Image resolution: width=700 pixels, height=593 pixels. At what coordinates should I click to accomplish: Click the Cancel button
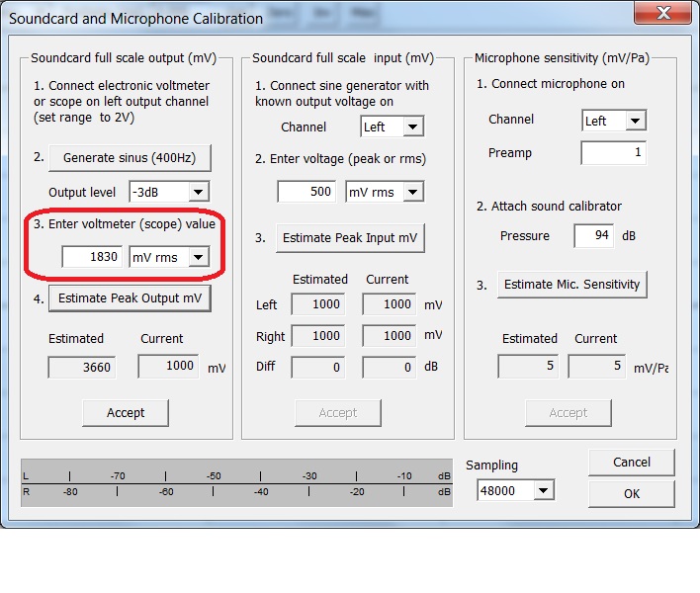pos(631,462)
